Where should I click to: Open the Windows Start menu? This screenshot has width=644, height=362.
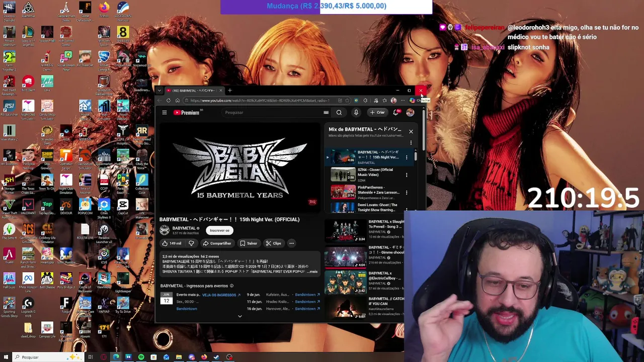click(x=6, y=357)
